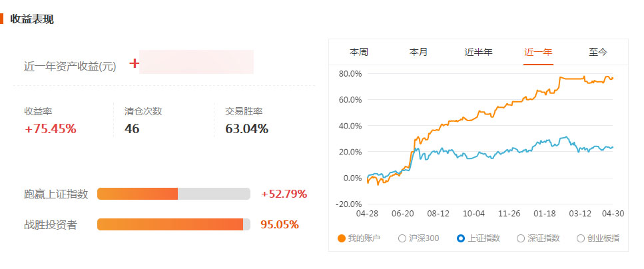
Task: Select the 近一年 tab
Action: pos(538,52)
